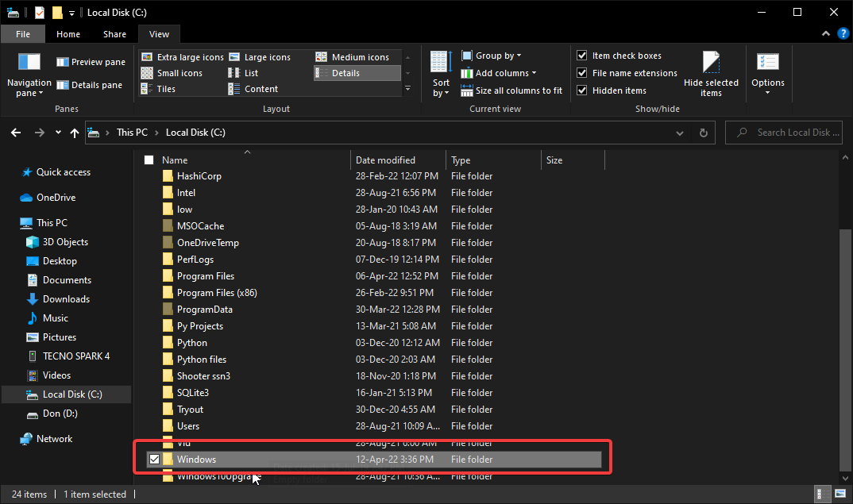The height and width of the screenshot is (504, 853).
Task: Refresh the Local Disk (C:) listing
Action: [x=704, y=133]
